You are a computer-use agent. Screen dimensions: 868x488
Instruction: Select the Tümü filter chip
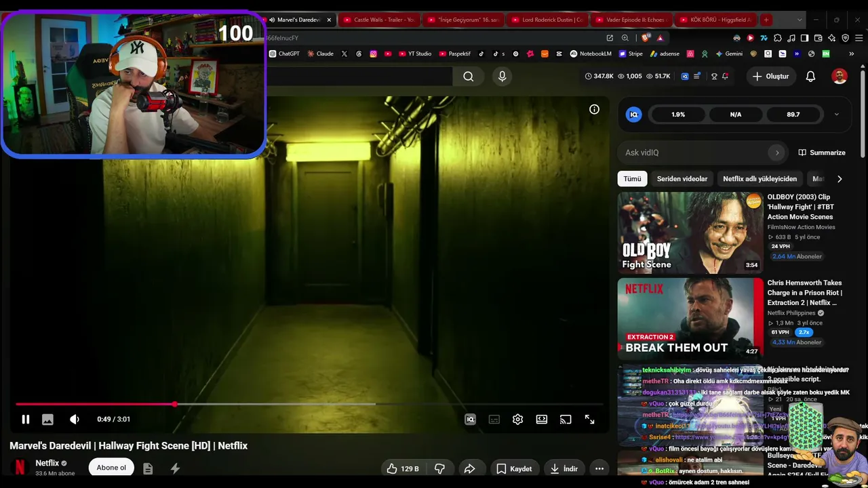coord(632,179)
